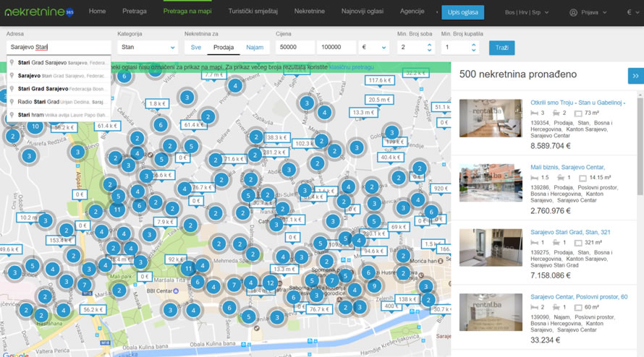Click the map cluster marker numbered 10

pos(34,127)
